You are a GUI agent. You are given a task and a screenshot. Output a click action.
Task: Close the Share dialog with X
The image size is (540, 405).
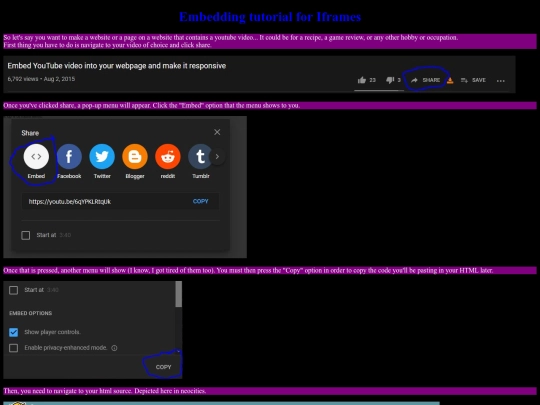click(x=217, y=132)
